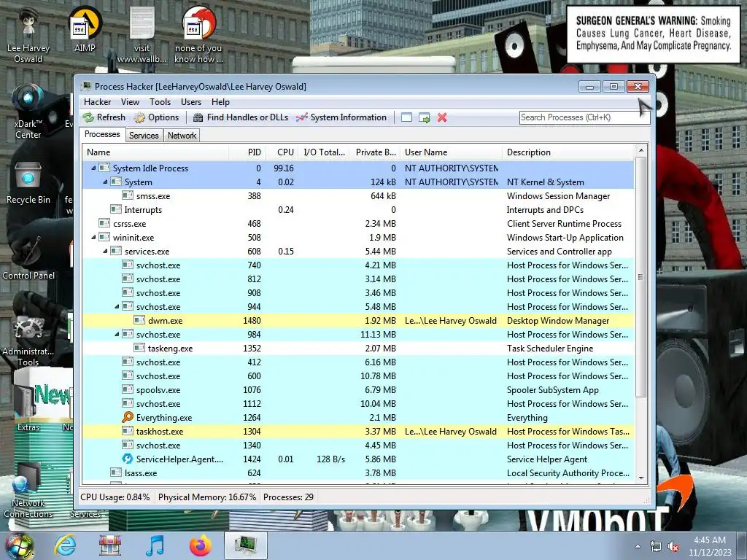Click Physical Memory status bar entry
747x560 pixels.
click(x=206, y=497)
